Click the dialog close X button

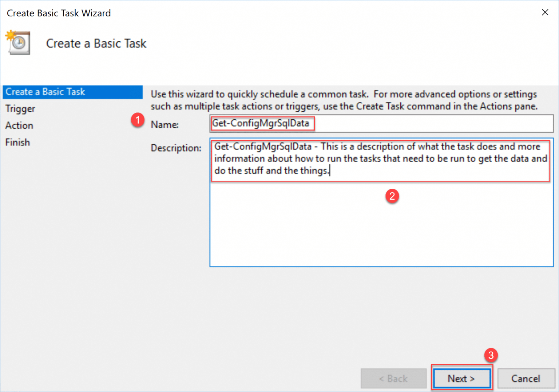tap(545, 12)
